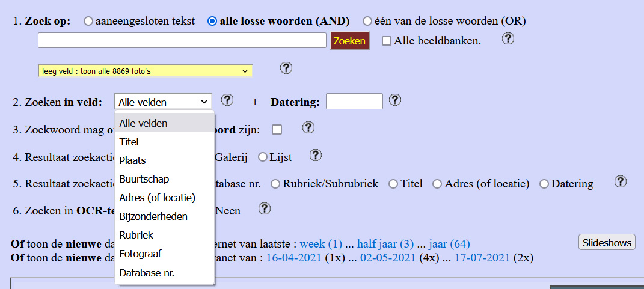Open help icon next to Datering field
This screenshot has width=644, height=289.
395,100
